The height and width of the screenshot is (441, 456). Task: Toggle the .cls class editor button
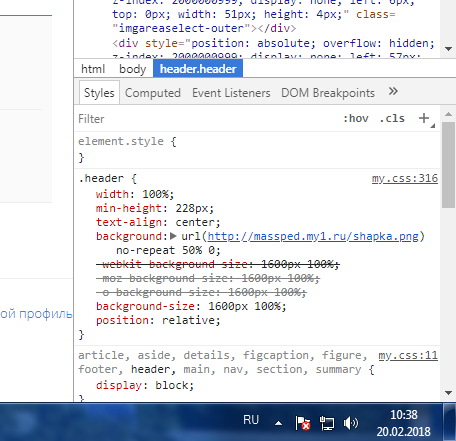[x=392, y=118]
